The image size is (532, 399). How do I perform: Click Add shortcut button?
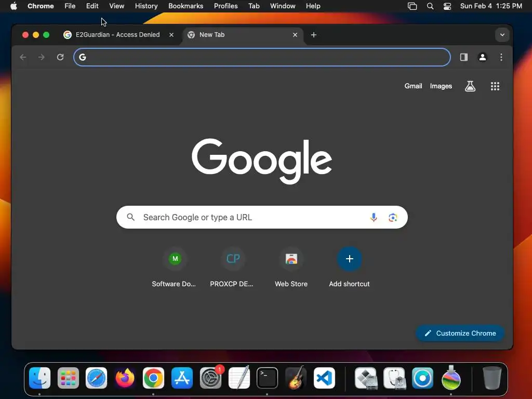[349, 268]
